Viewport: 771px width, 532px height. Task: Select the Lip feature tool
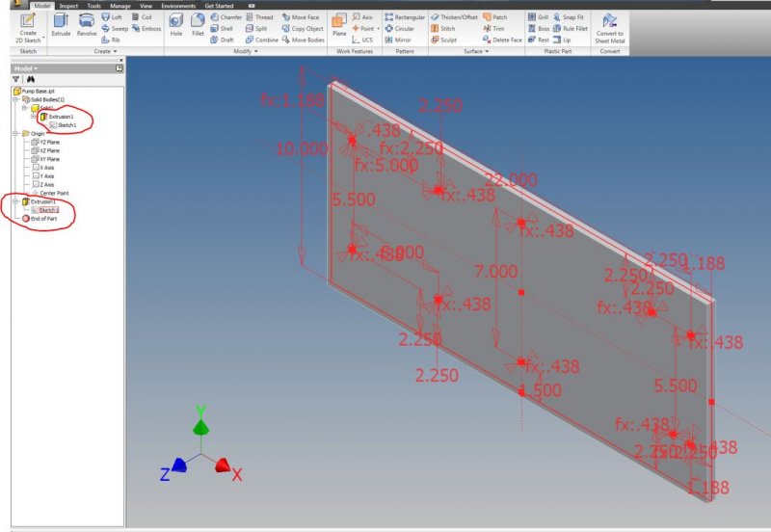pyautogui.click(x=562, y=40)
